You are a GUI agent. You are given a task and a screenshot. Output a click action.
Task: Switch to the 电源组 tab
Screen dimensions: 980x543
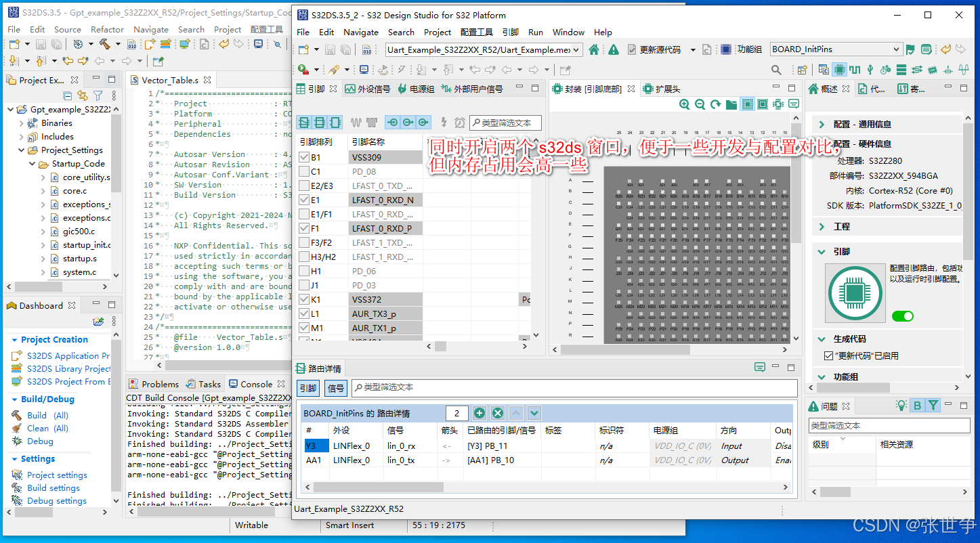pos(416,89)
